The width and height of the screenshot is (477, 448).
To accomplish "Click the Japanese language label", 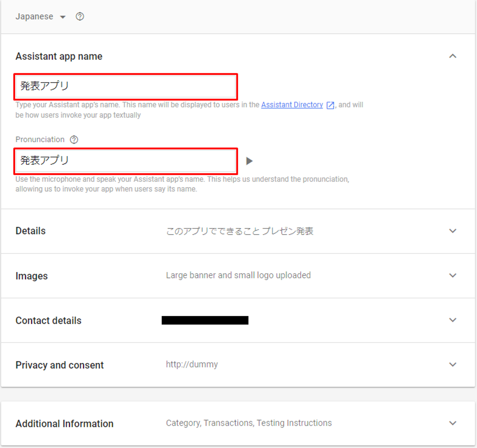I will [34, 17].
